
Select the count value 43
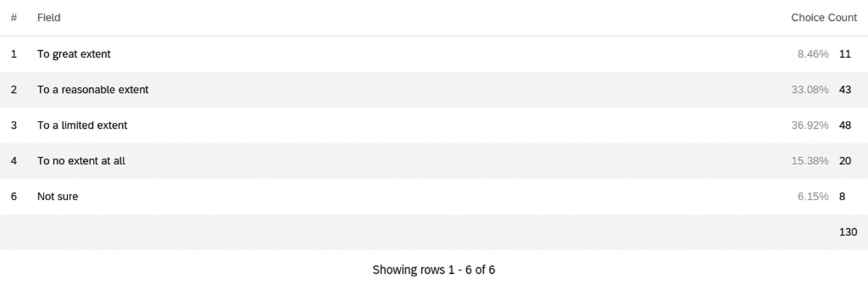845,90
